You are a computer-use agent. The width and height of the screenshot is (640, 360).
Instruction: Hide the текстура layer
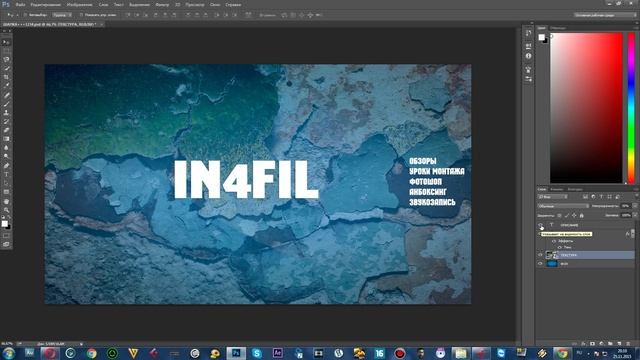(x=540, y=255)
